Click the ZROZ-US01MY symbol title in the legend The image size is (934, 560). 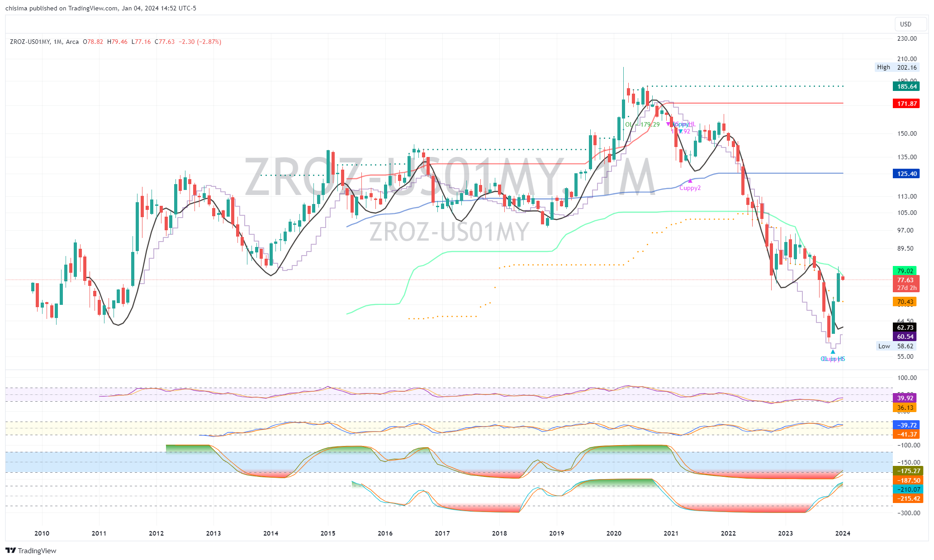click(30, 42)
